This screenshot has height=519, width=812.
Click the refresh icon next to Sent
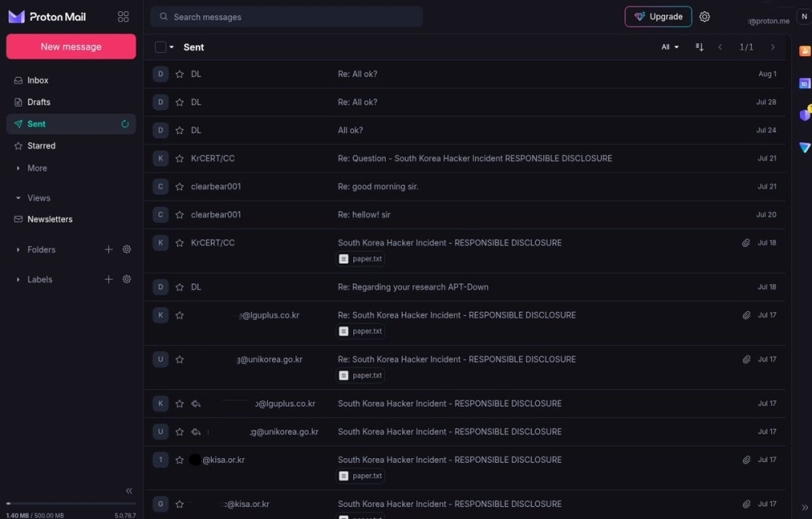(x=125, y=124)
